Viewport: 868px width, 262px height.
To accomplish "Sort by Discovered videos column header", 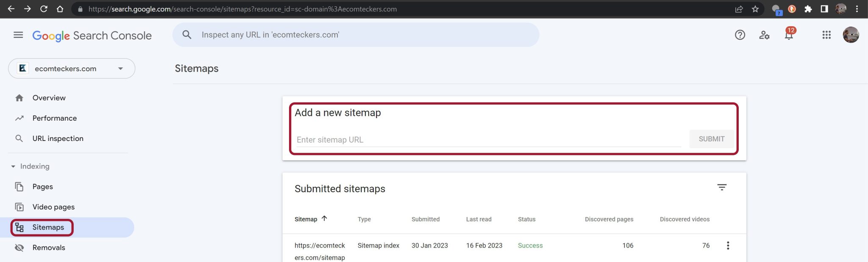I will [x=684, y=219].
